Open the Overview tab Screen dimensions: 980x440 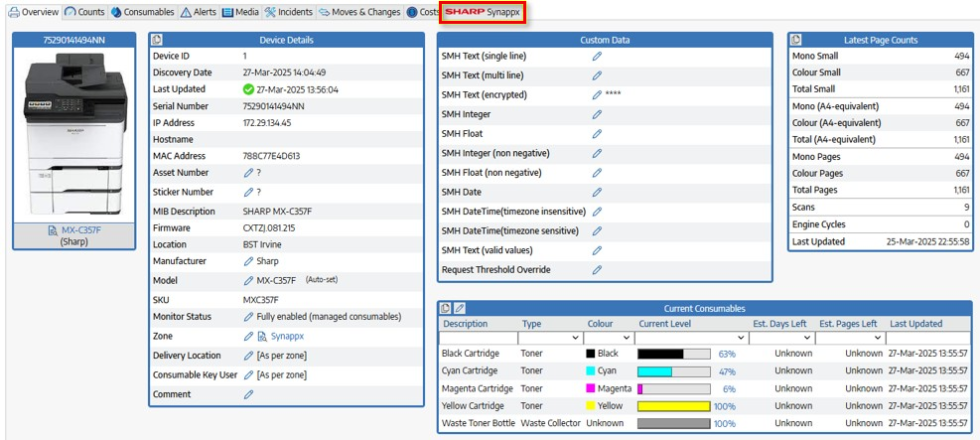34,12
